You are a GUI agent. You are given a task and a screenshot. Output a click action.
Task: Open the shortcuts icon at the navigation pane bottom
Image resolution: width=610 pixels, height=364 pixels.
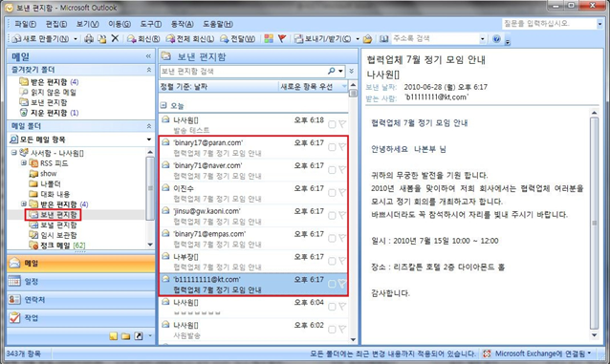click(x=138, y=336)
